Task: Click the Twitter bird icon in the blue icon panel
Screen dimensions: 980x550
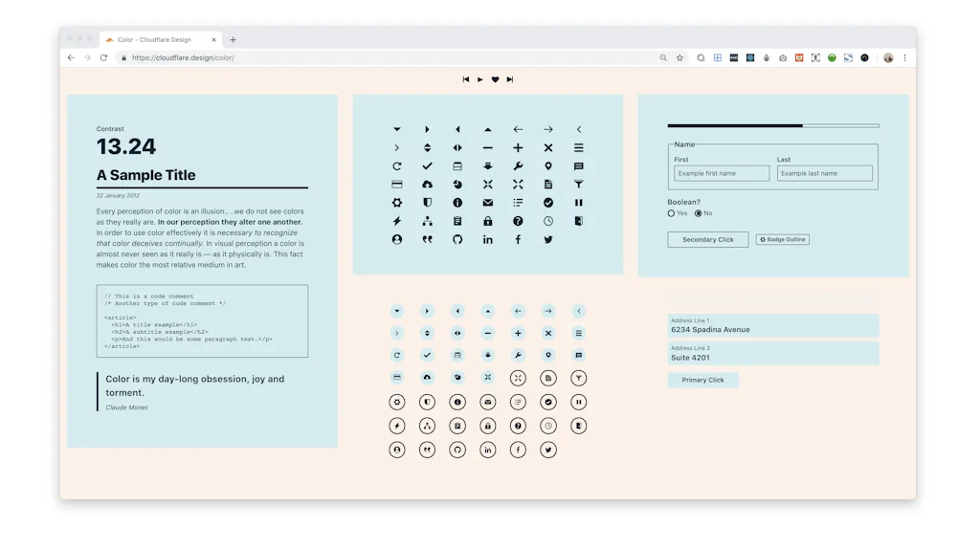Action: tap(548, 239)
